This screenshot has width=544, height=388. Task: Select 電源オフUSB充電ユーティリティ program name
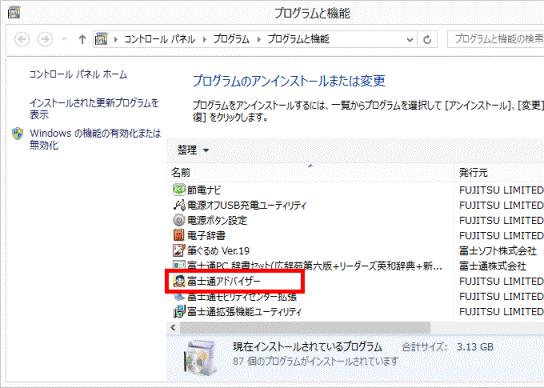click(x=247, y=205)
